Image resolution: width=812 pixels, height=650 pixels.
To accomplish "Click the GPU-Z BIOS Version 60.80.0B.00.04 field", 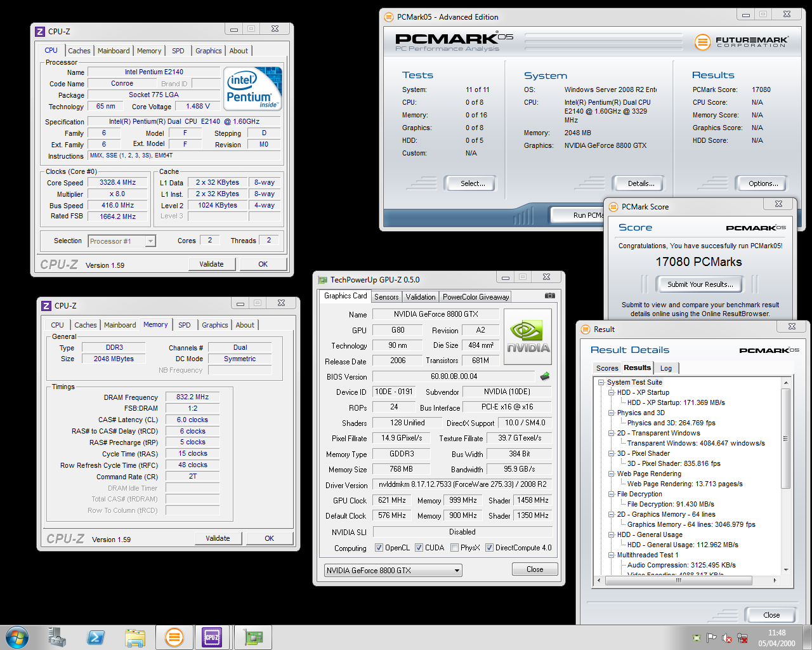I will tap(454, 376).
